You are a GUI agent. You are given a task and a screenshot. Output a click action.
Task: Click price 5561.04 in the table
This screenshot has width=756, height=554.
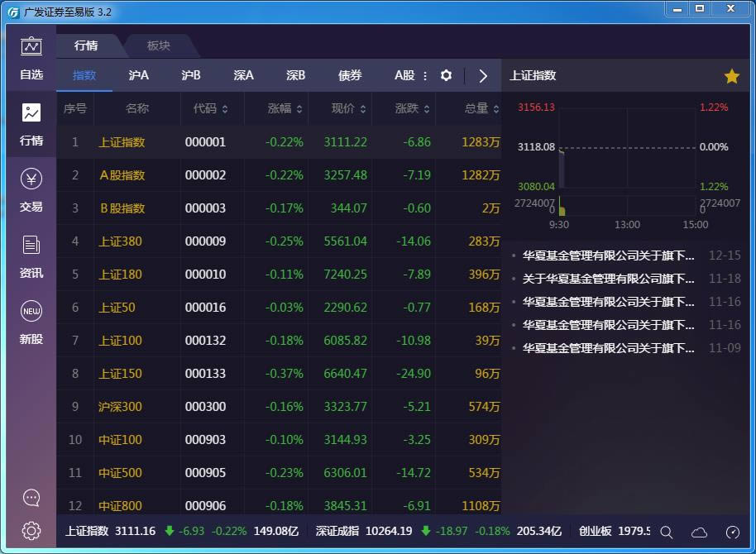(x=345, y=241)
